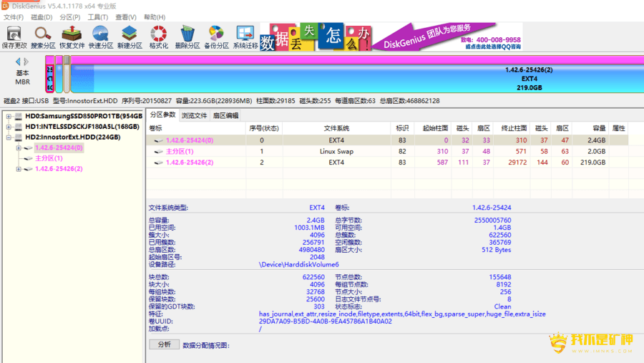This screenshot has width=644, height=363.
Task: Click the DiskGenius data recovery ad banner
Action: (x=391, y=37)
